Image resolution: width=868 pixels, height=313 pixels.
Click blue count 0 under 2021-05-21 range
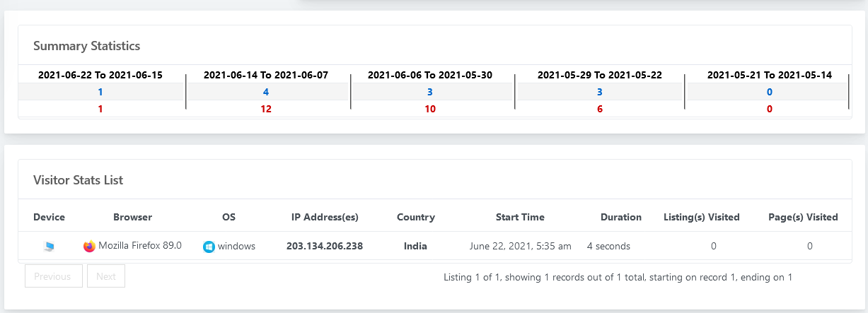tap(769, 92)
